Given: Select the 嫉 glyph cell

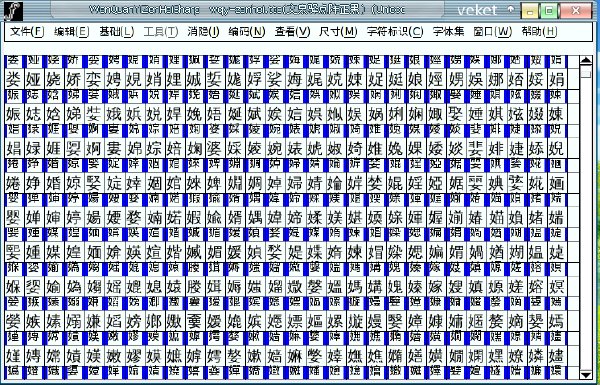Looking at the screenshot, I should click(x=33, y=321).
